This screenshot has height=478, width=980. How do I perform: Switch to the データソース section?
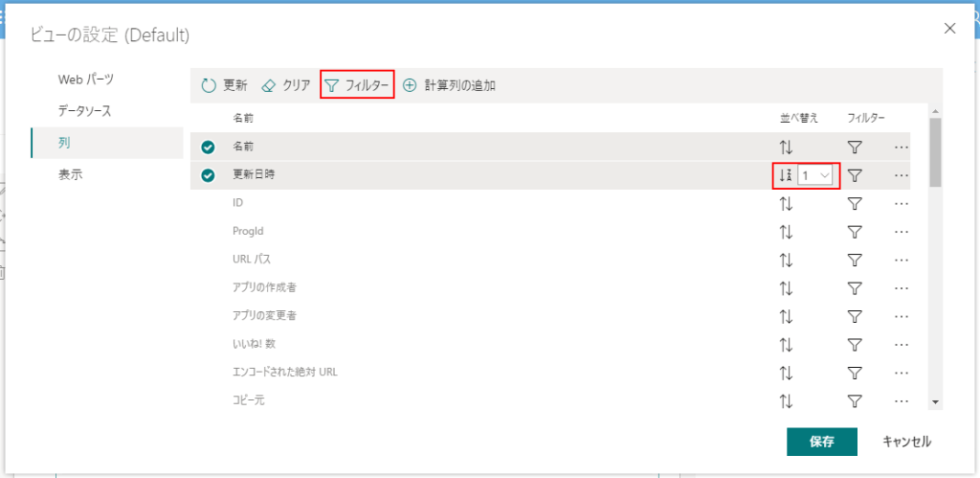point(84,111)
